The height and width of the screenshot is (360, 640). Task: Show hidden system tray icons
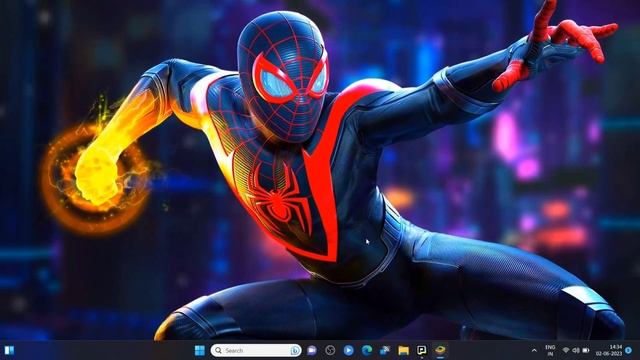coord(534,350)
